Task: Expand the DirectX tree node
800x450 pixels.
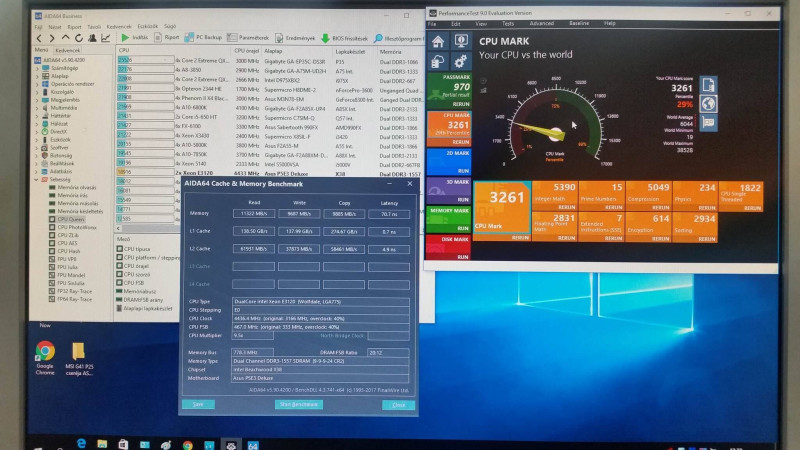Action: [x=37, y=132]
